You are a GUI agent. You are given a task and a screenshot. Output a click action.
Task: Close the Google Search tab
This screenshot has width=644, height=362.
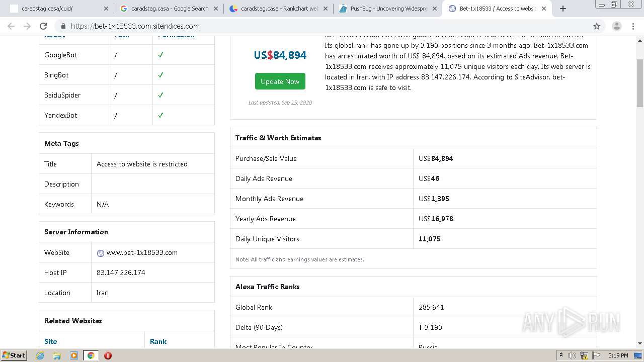click(215, 9)
